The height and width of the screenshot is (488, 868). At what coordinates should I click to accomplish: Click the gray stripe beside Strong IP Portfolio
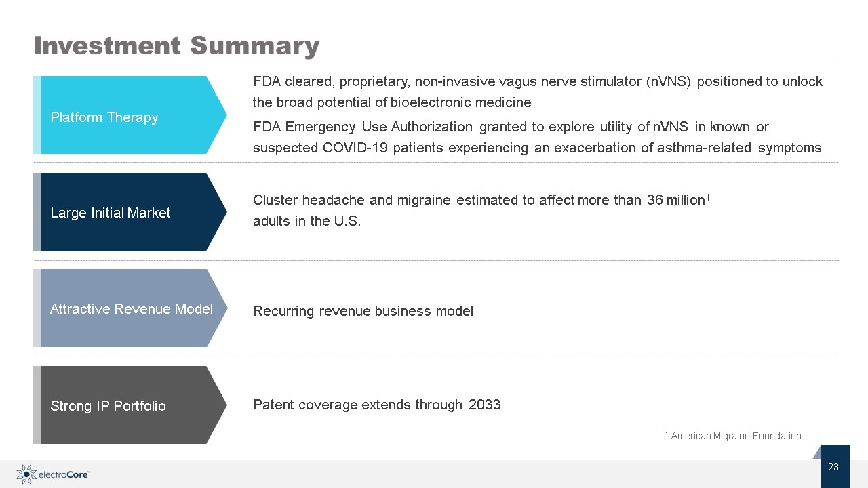pos(37,405)
